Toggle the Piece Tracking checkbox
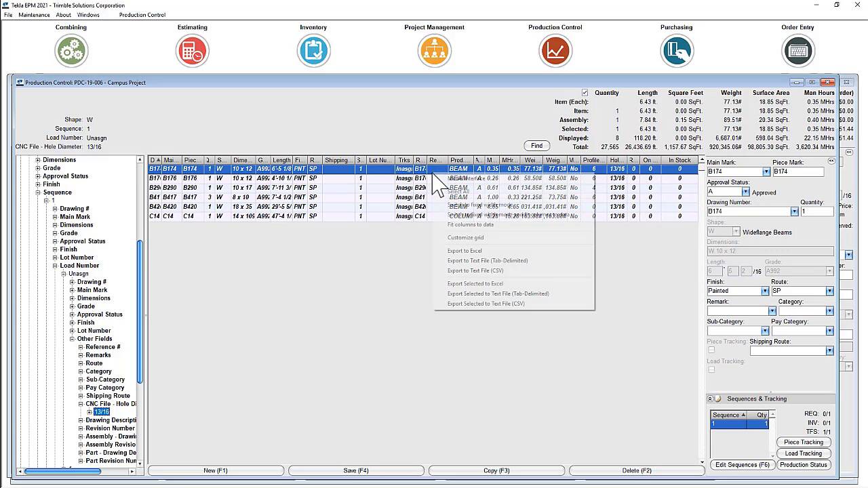868x488 pixels. click(711, 350)
